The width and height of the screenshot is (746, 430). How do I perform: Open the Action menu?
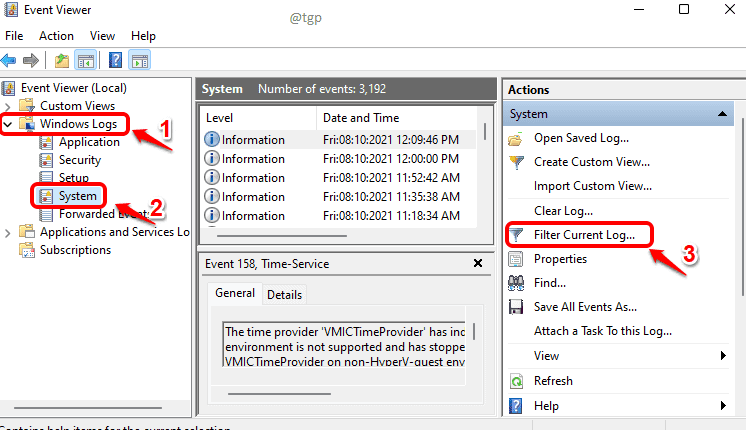pyautogui.click(x=56, y=36)
